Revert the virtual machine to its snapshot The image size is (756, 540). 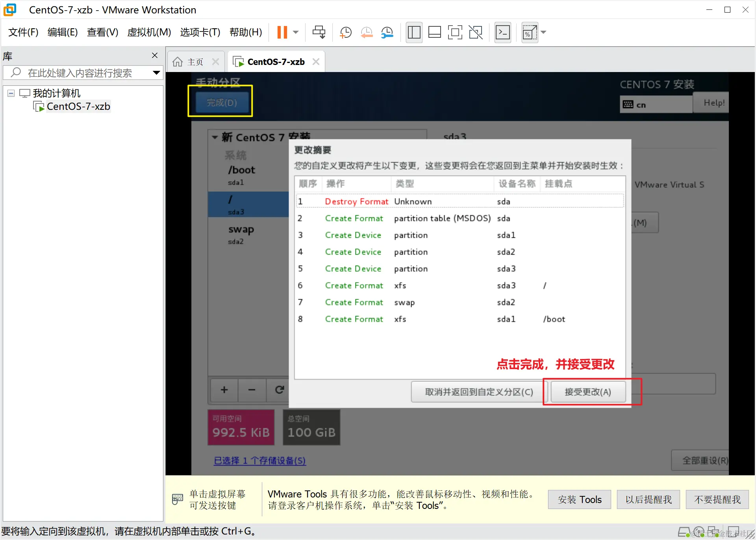click(x=367, y=32)
